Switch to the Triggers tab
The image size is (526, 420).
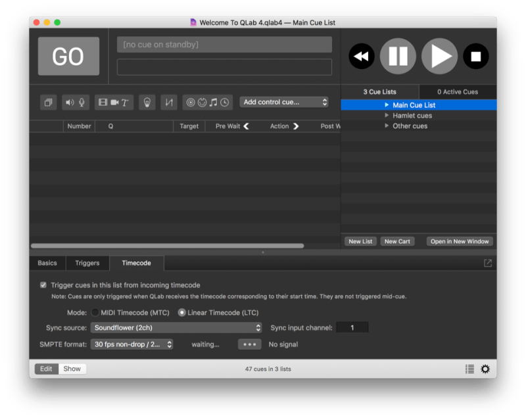coord(87,262)
